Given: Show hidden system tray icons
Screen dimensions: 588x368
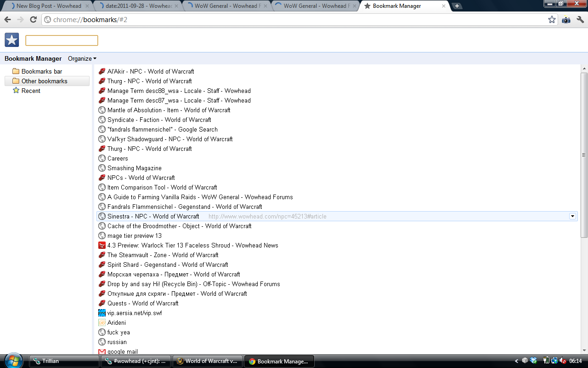Looking at the screenshot, I should (516, 361).
